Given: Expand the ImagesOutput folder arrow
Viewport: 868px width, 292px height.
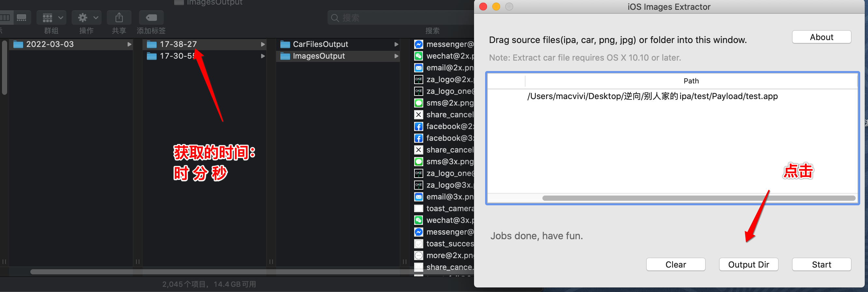Looking at the screenshot, I should (x=396, y=56).
